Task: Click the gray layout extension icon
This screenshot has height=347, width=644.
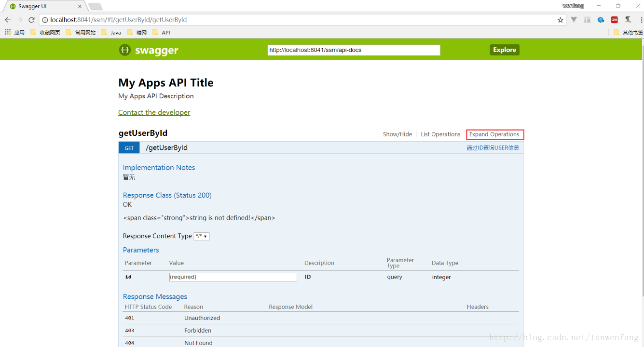Action: [x=587, y=20]
